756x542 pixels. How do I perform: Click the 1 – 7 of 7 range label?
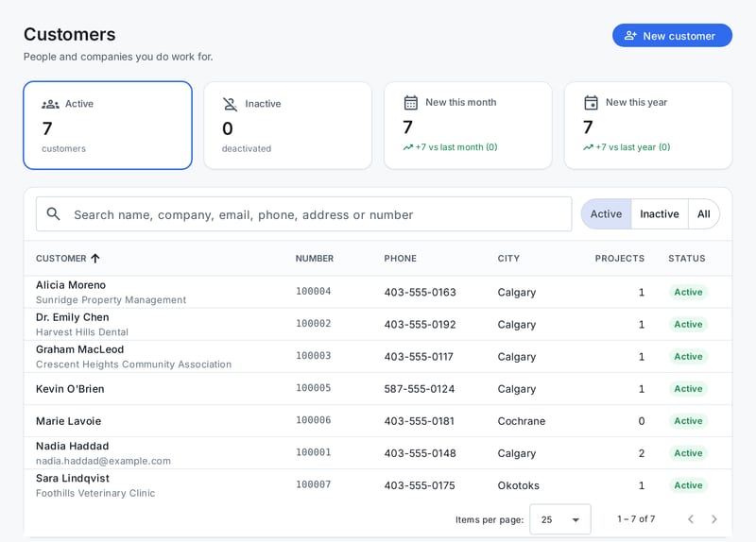point(636,519)
